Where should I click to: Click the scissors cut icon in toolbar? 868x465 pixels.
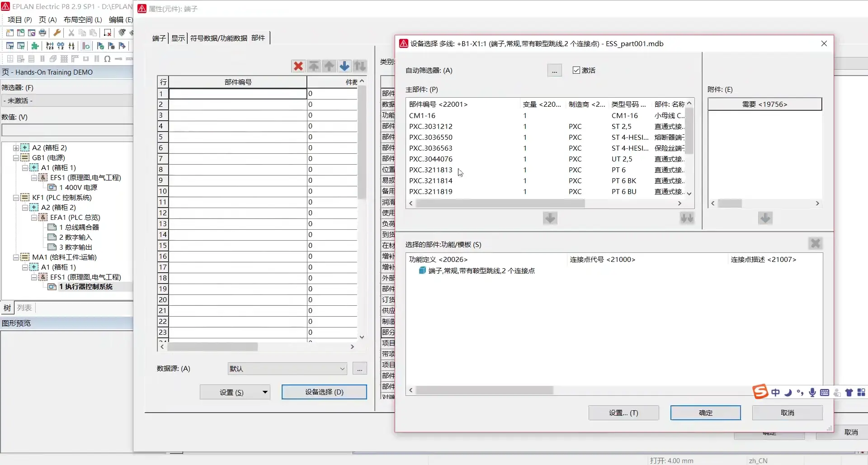pos(71,33)
